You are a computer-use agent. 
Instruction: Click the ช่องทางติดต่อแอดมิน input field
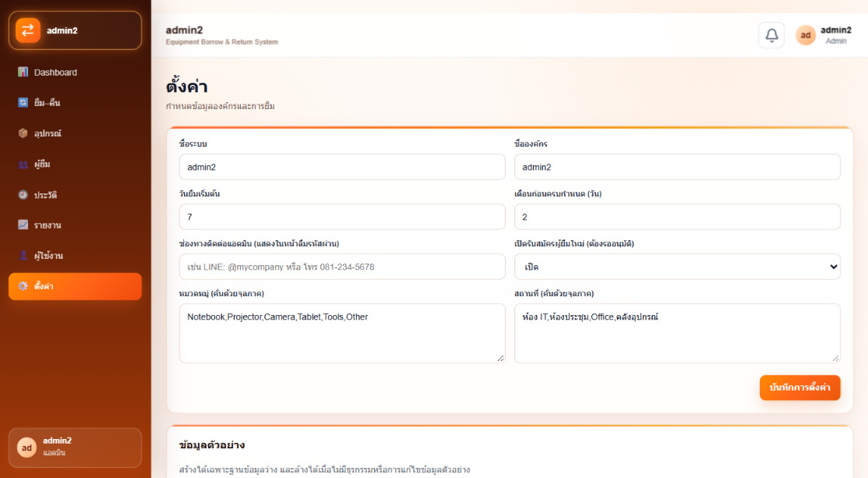342,267
